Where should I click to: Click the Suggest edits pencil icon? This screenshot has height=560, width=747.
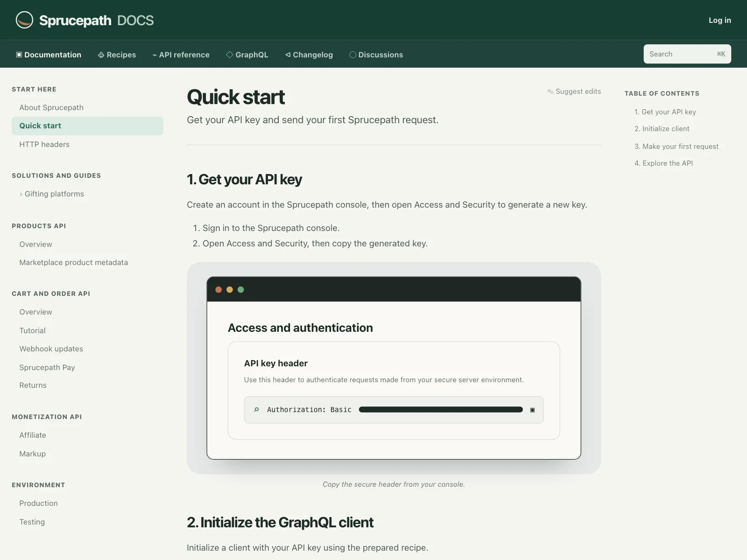click(550, 91)
